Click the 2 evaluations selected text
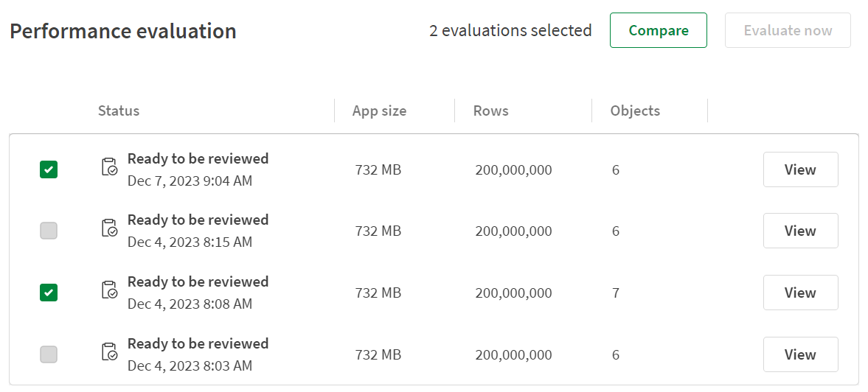The width and height of the screenshot is (868, 392). (x=510, y=30)
